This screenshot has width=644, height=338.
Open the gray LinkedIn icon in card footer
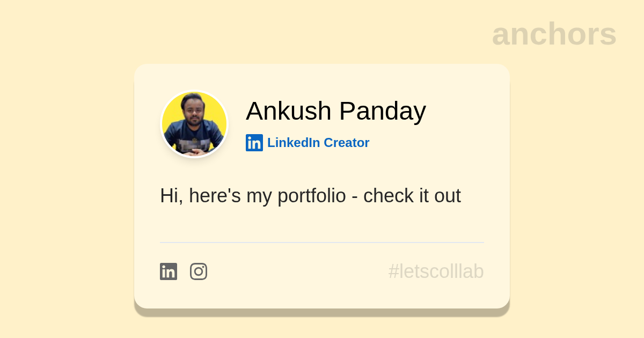tap(169, 271)
